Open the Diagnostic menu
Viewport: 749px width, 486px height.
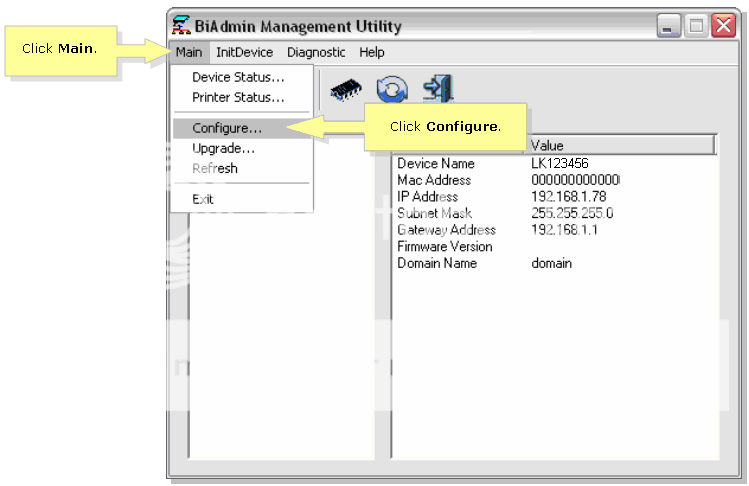(x=316, y=52)
